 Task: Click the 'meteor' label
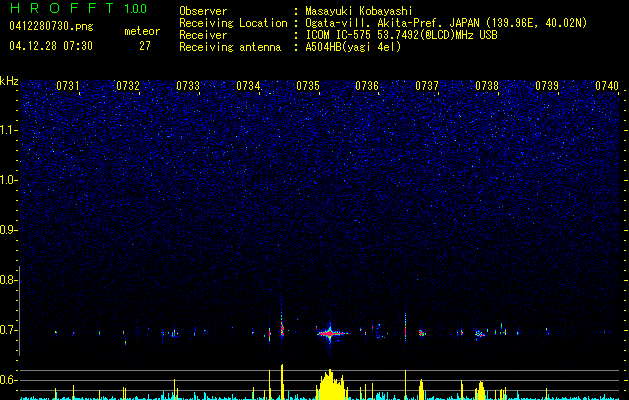coord(142,31)
